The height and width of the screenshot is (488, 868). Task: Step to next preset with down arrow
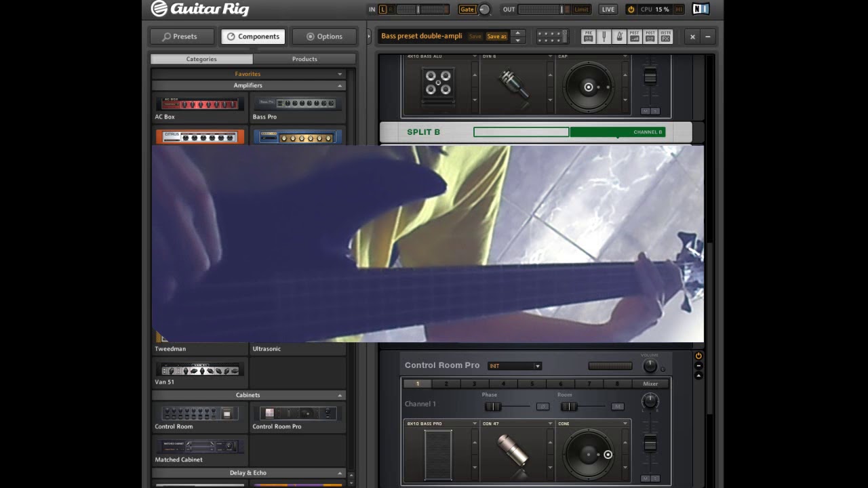517,41
